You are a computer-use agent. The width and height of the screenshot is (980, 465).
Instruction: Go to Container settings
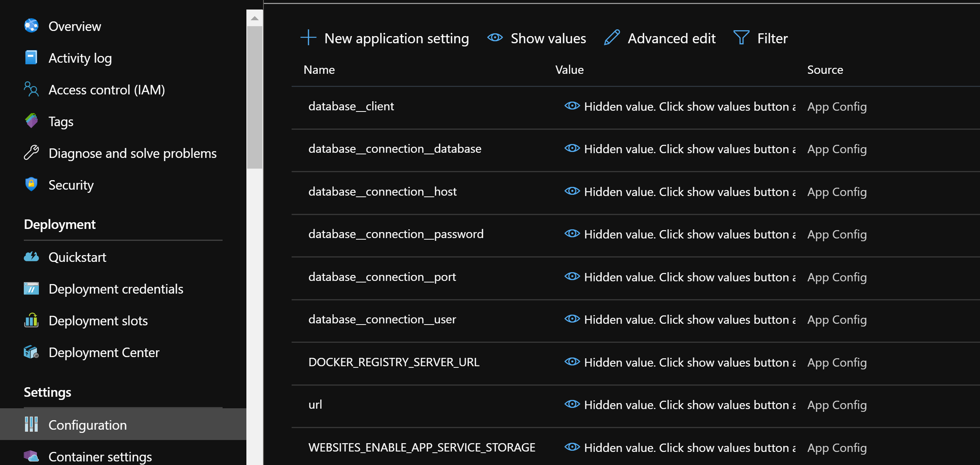tap(100, 457)
